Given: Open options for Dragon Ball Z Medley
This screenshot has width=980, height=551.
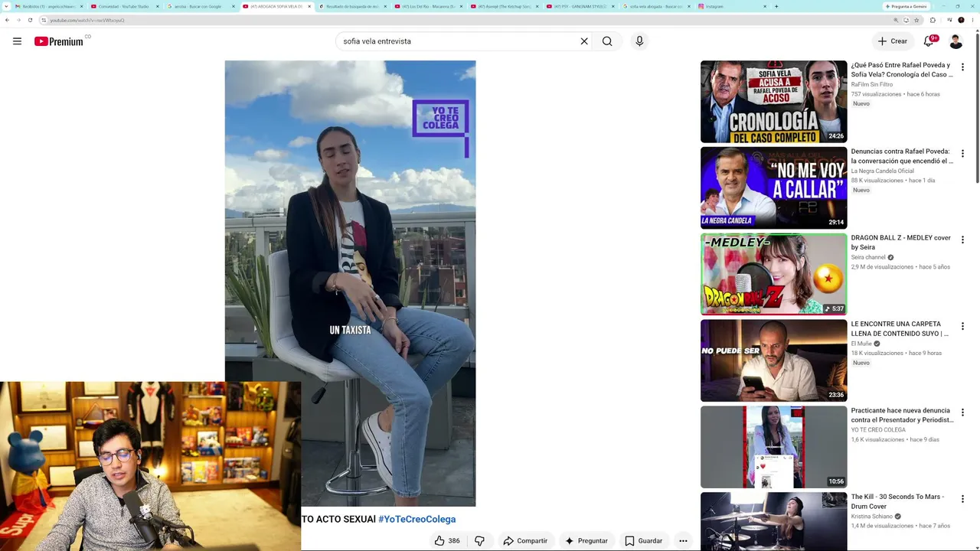Looking at the screenshot, I should click(x=962, y=240).
